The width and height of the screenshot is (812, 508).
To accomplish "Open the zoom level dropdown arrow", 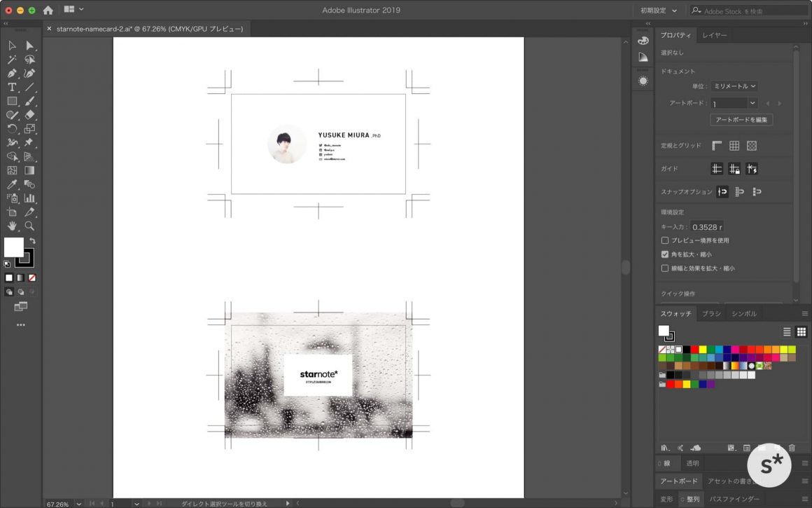I will (x=78, y=504).
